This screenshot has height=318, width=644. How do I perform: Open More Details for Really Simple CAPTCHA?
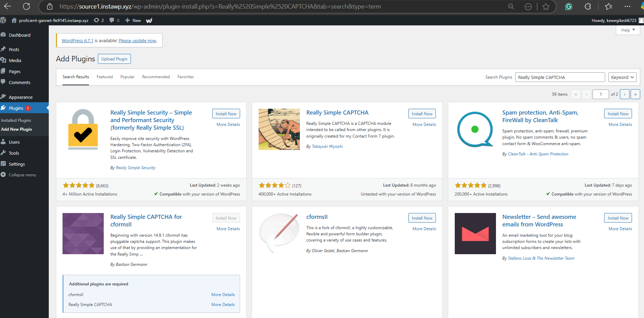[x=424, y=125]
